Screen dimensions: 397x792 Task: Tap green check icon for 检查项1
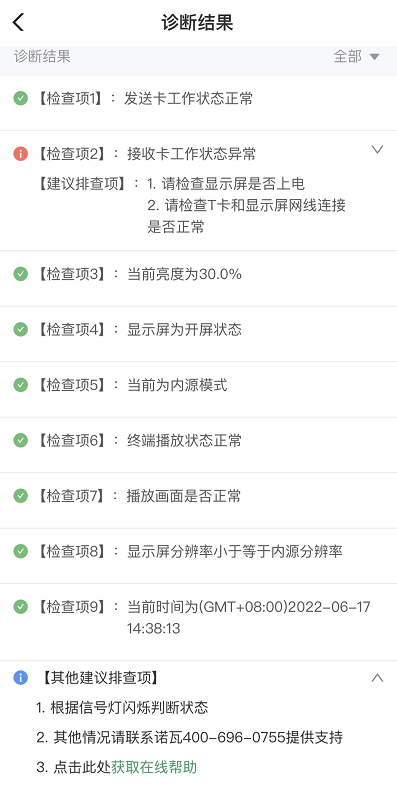[21, 98]
